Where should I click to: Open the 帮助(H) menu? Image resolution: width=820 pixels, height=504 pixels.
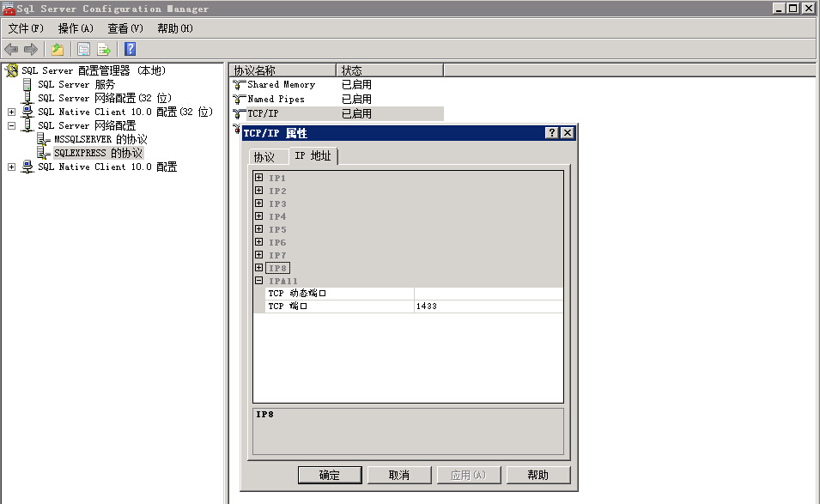pyautogui.click(x=175, y=28)
